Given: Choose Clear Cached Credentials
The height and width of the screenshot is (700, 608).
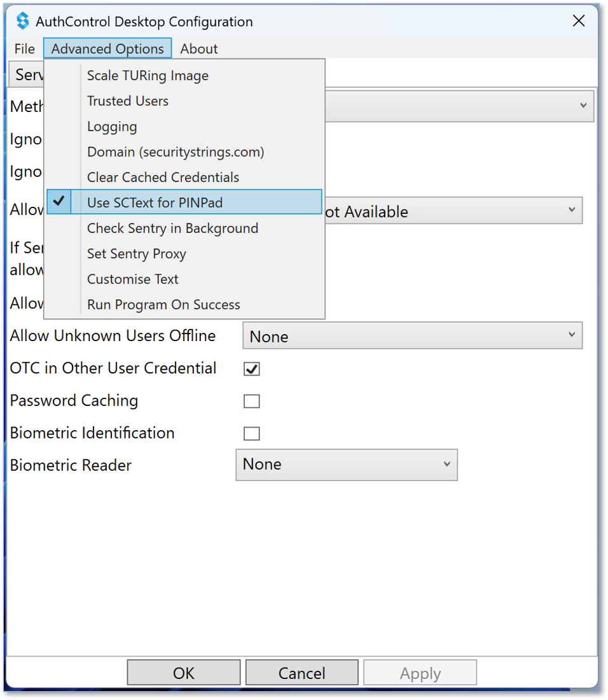Looking at the screenshot, I should pos(184,178).
